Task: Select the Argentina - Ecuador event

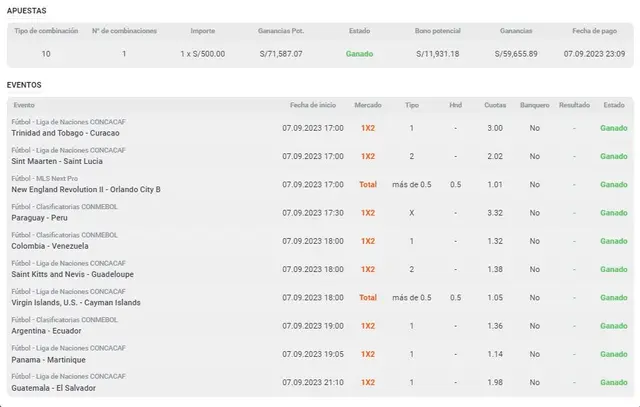Action: pyautogui.click(x=46, y=330)
